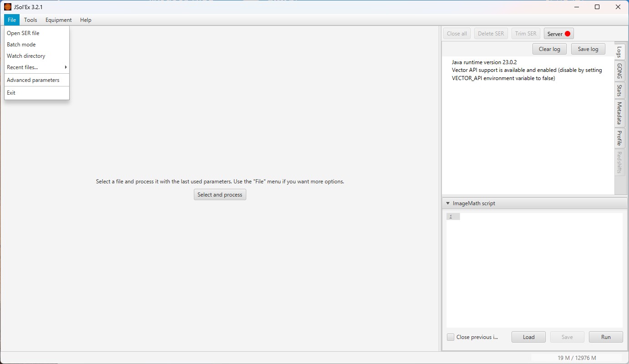
Task: Expand the Recent files submenu
Action: point(37,67)
